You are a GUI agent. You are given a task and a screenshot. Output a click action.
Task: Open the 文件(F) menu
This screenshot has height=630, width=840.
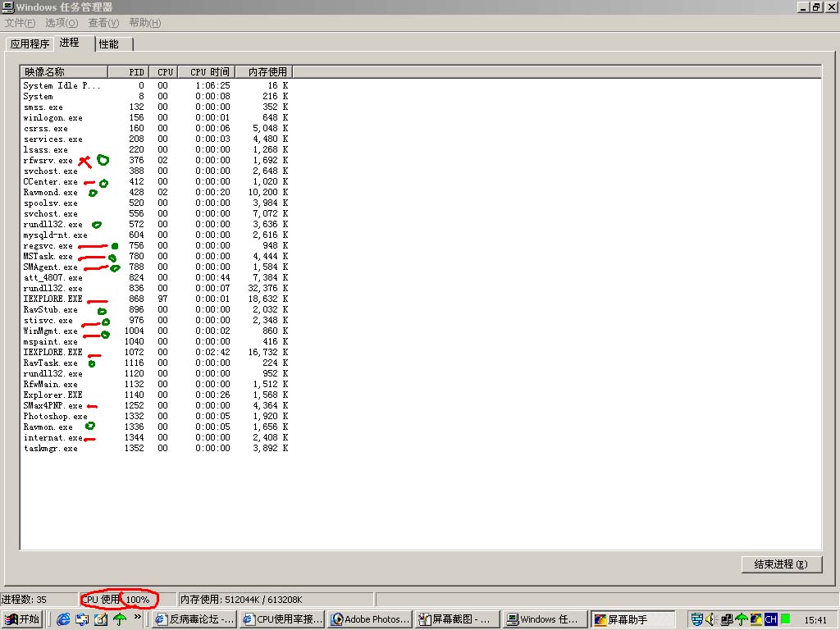tap(20, 22)
